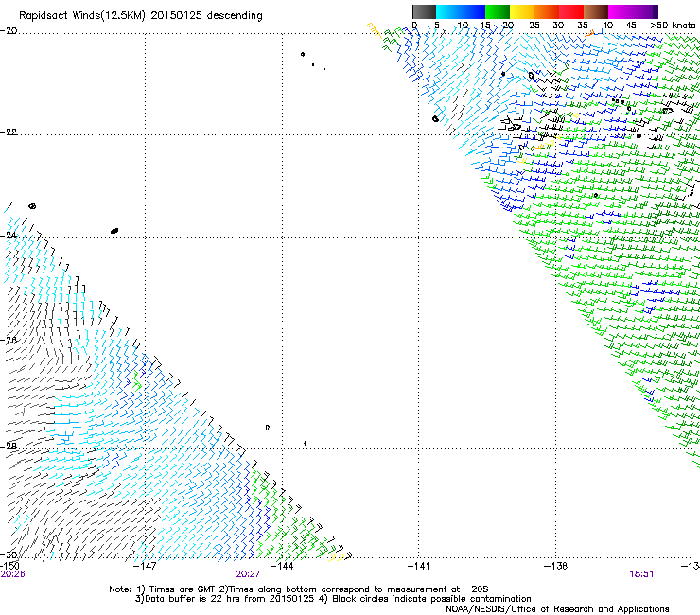Screen dimensions: 700x615
Task: Click the chart title 'Rapidscat Winds(12.5KM) 20150125 descending'
Action: click(x=141, y=16)
